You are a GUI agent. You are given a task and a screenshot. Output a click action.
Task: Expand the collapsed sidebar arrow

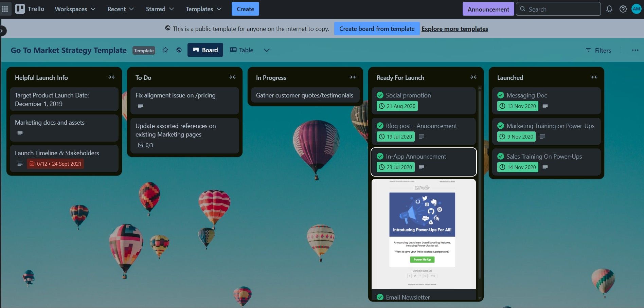click(2, 31)
